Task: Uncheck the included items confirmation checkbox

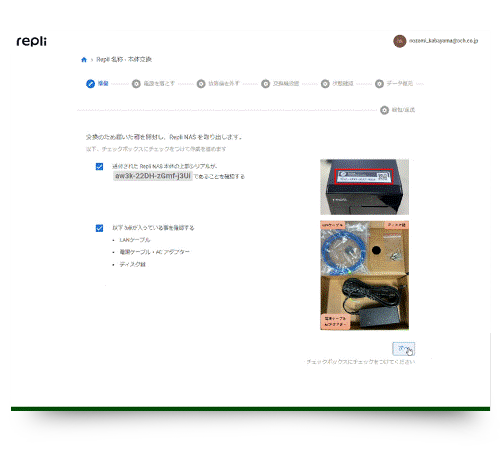Action: 99,228
